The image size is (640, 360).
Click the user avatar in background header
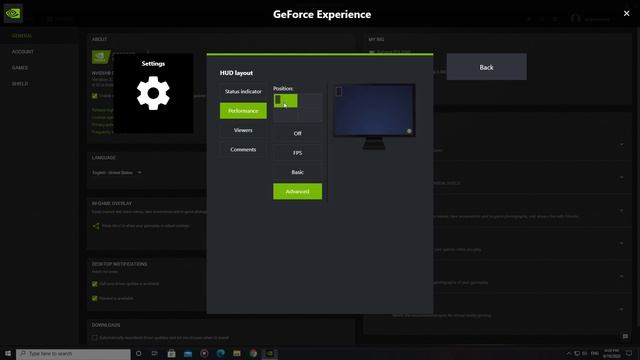[x=576, y=19]
